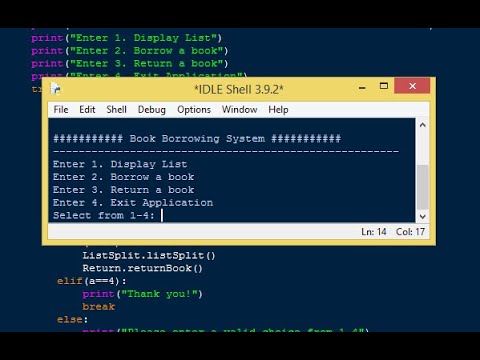Click the vertical scrollbar thumb
The height and width of the screenshot is (360, 480).
pyautogui.click(x=423, y=187)
